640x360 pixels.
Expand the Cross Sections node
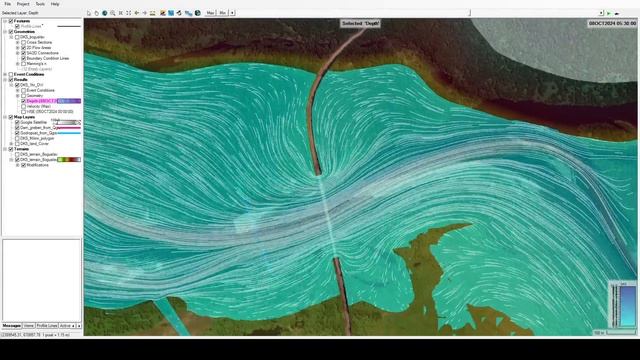[18, 42]
